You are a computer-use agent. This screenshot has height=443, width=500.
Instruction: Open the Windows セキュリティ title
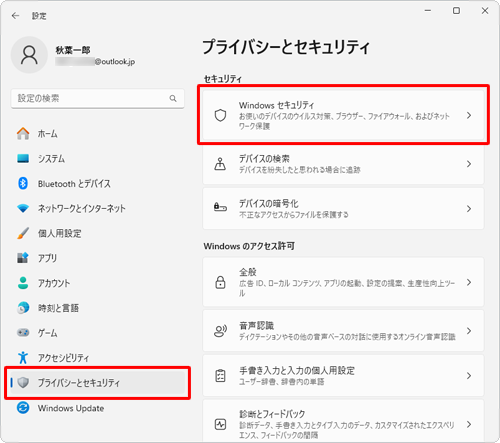[x=276, y=105]
